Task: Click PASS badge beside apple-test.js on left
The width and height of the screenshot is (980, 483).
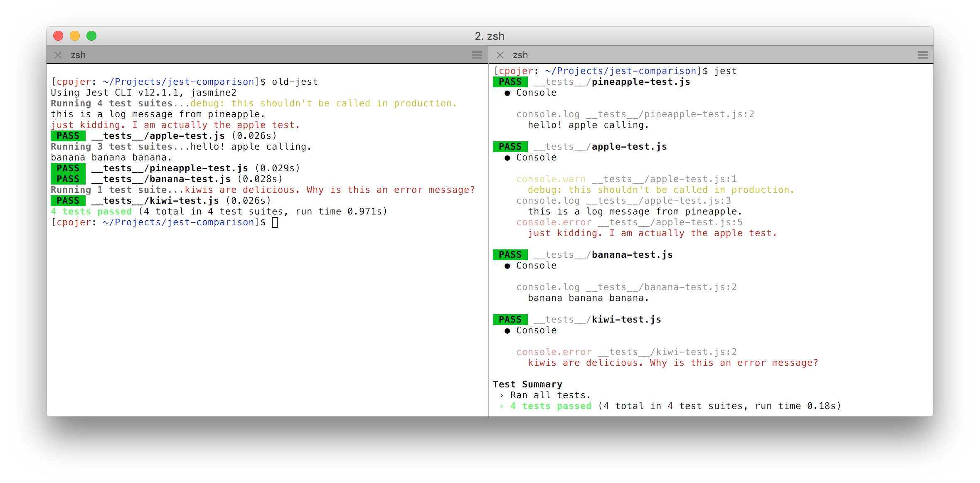Action: click(x=68, y=136)
